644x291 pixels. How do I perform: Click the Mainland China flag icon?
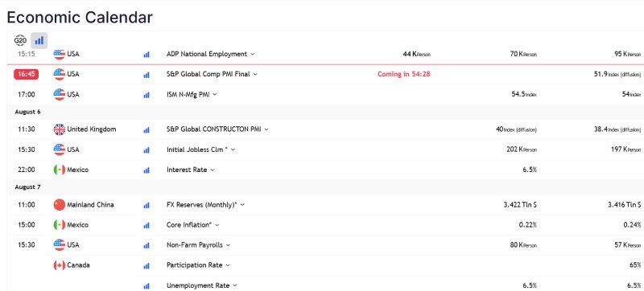(59, 204)
